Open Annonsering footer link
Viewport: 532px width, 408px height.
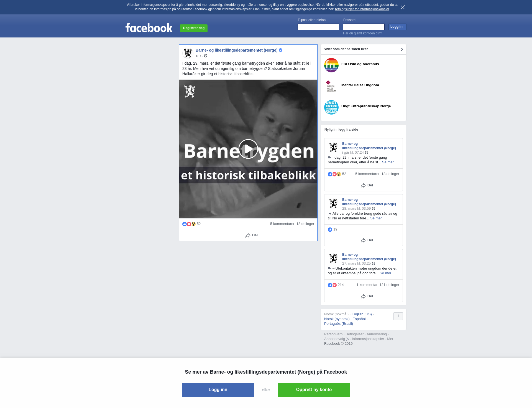(377, 334)
